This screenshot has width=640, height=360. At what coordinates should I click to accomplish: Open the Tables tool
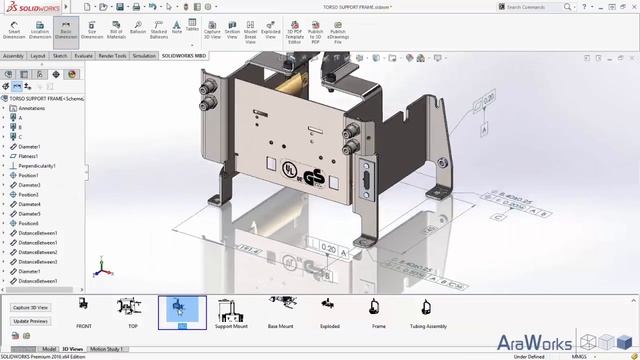pos(192,25)
